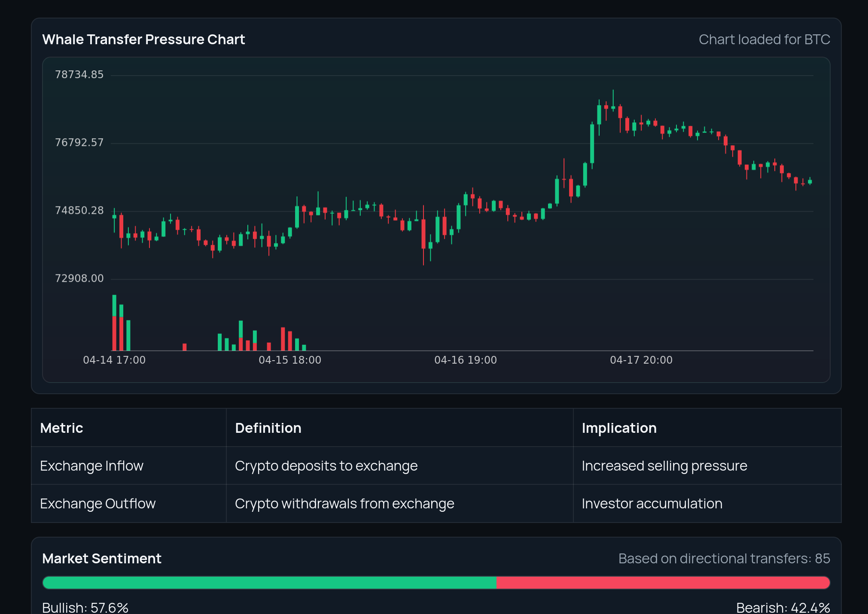868x614 pixels.
Task: Click the Whale Transfer Pressure Chart title
Action: click(x=143, y=40)
